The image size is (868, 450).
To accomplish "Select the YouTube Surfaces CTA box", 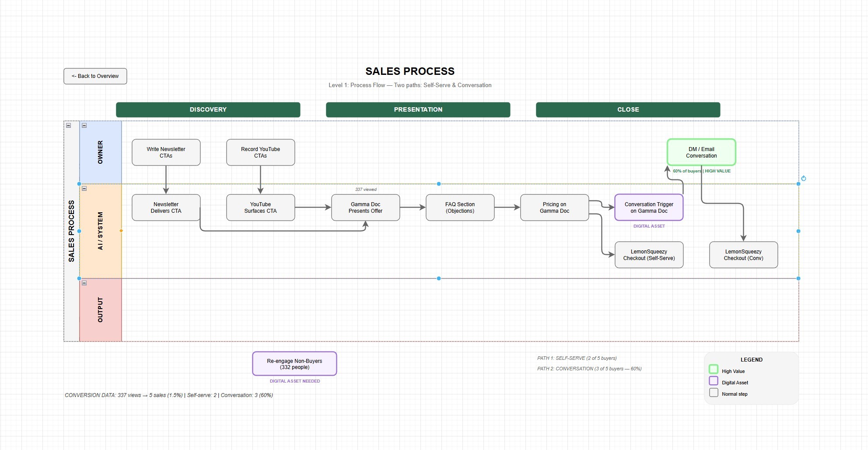I will click(x=261, y=207).
